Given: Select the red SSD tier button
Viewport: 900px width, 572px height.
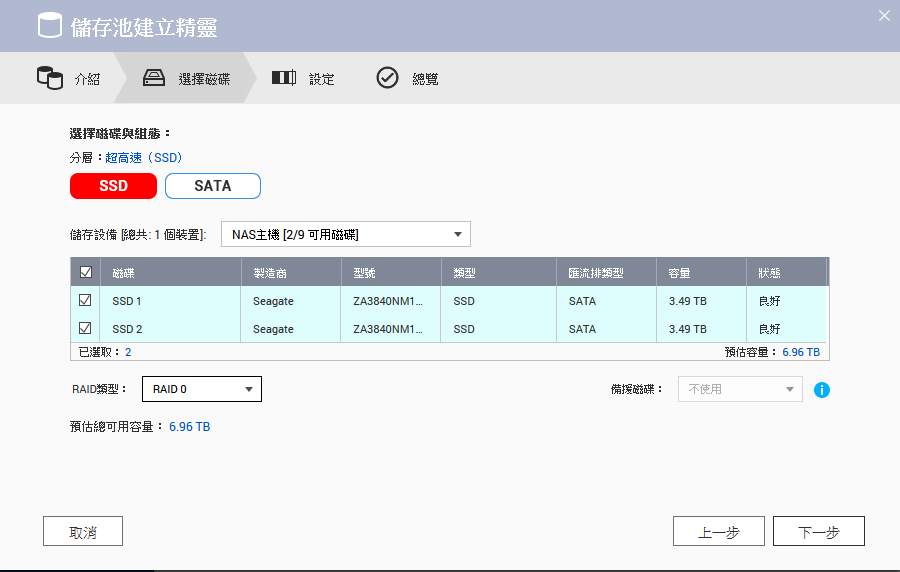Looking at the screenshot, I should click(113, 186).
